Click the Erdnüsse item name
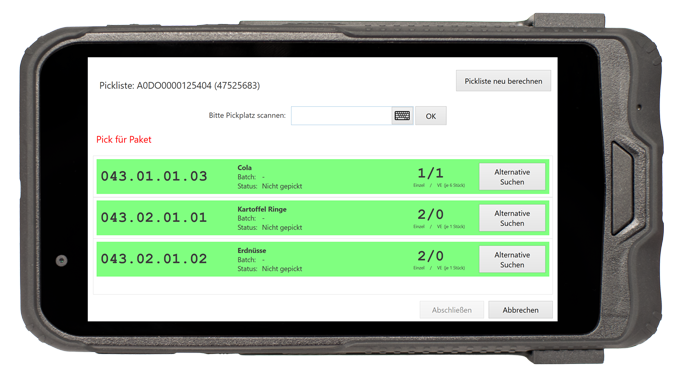Viewport: 680px width, 377px height. (252, 250)
